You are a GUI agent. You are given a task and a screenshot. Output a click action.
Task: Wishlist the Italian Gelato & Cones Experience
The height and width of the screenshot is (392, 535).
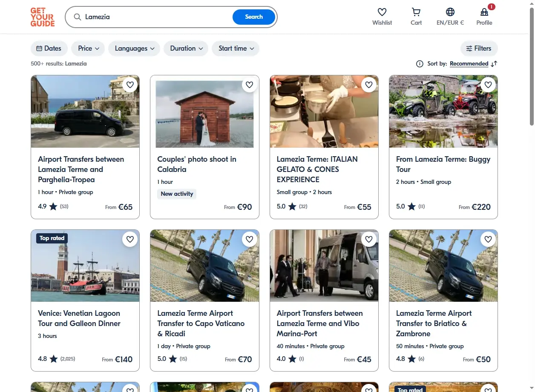(x=369, y=85)
